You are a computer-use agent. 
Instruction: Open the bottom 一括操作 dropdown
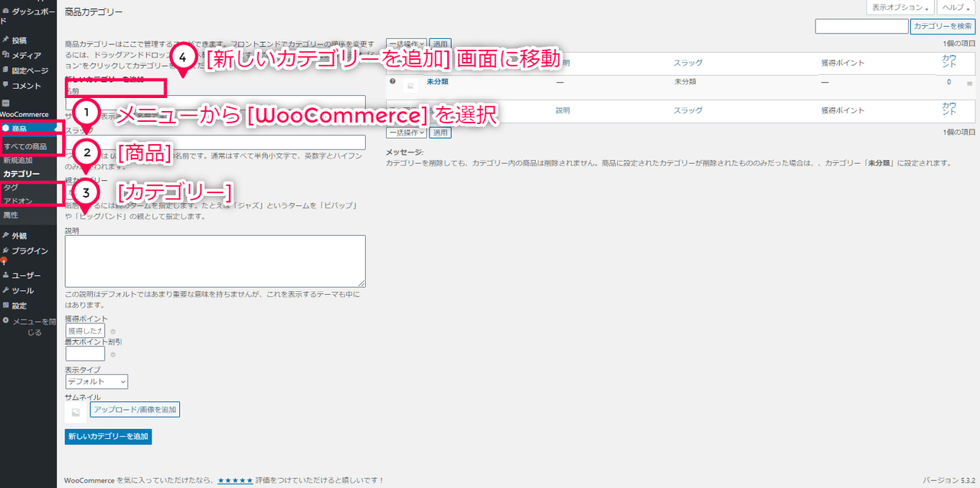tap(406, 133)
